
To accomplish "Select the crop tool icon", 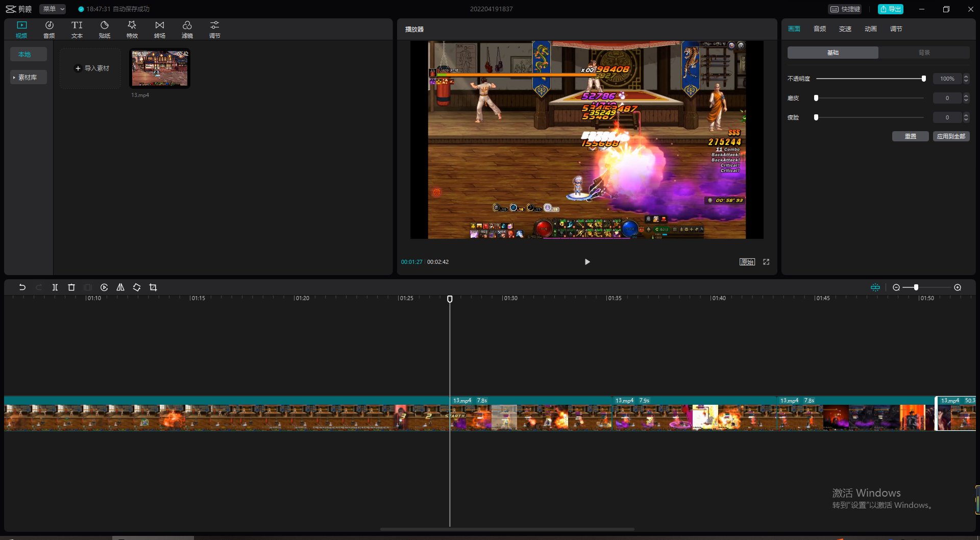I will (153, 287).
